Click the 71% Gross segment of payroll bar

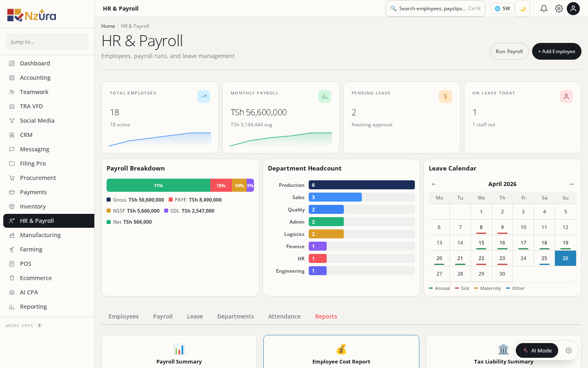click(x=158, y=185)
